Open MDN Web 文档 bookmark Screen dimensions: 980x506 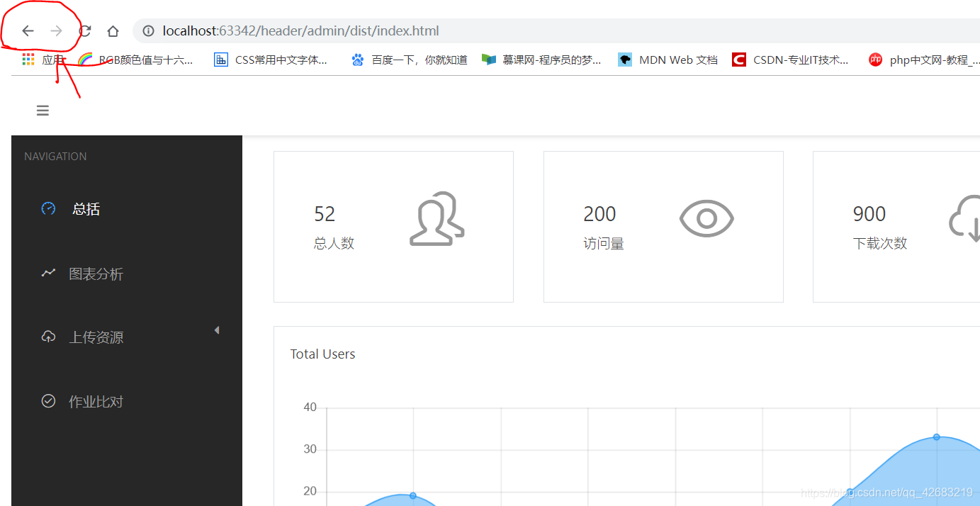pos(668,60)
